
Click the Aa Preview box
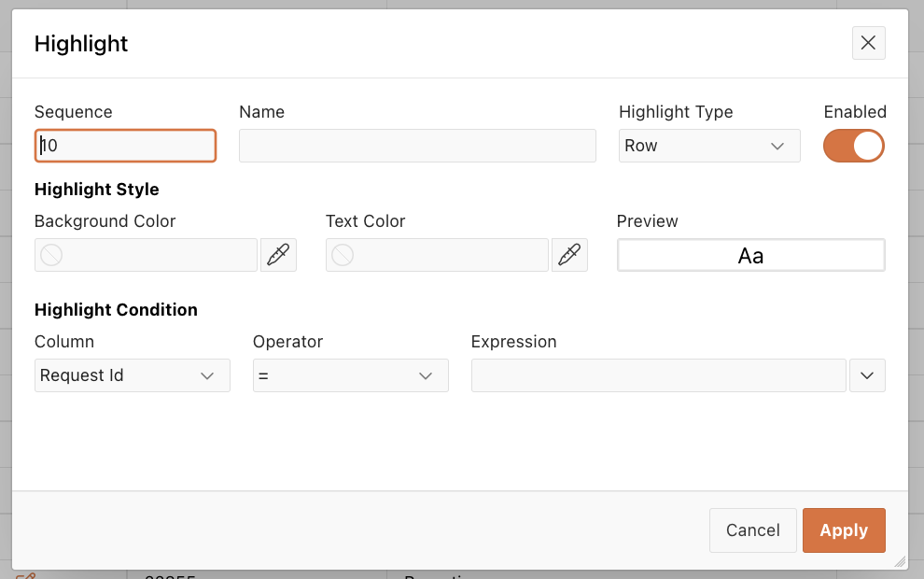pos(750,255)
